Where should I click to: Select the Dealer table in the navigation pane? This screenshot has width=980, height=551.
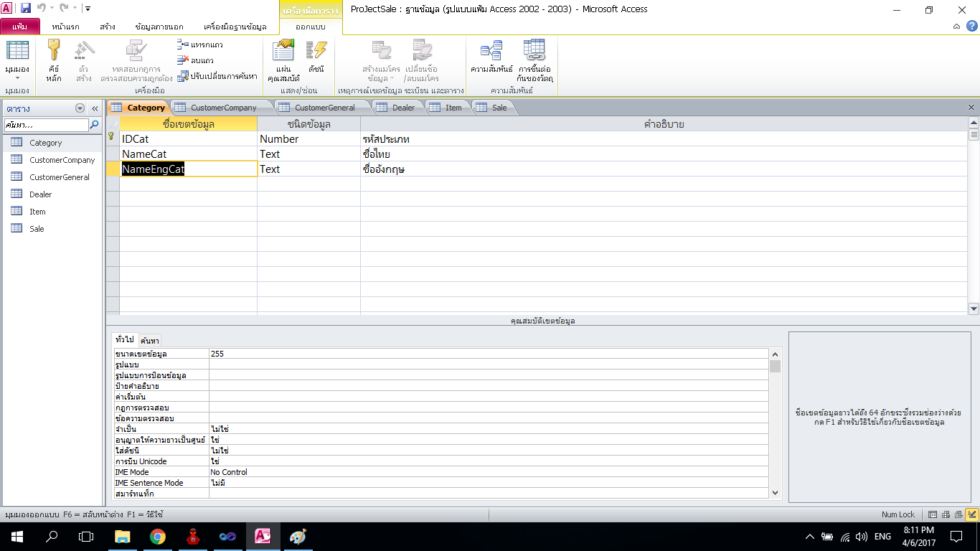pos(52,194)
